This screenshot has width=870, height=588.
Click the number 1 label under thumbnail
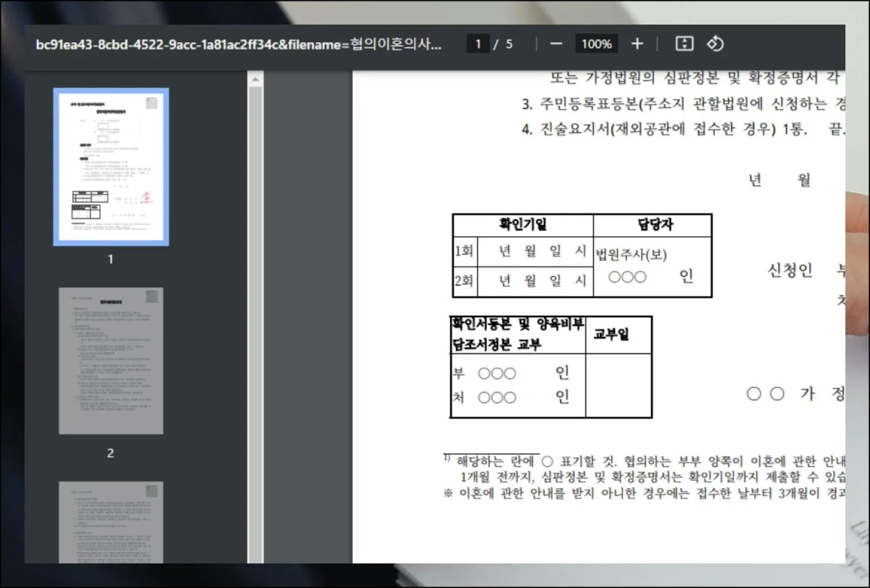tap(111, 259)
